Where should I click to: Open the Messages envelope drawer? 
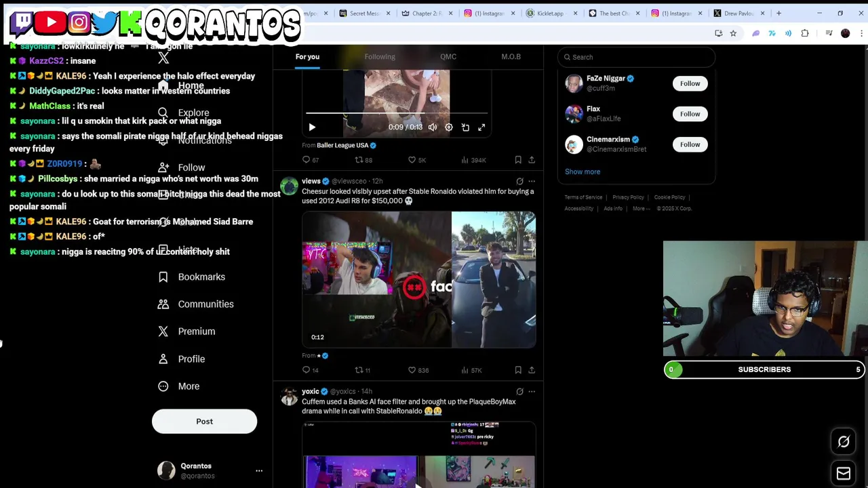point(844,474)
